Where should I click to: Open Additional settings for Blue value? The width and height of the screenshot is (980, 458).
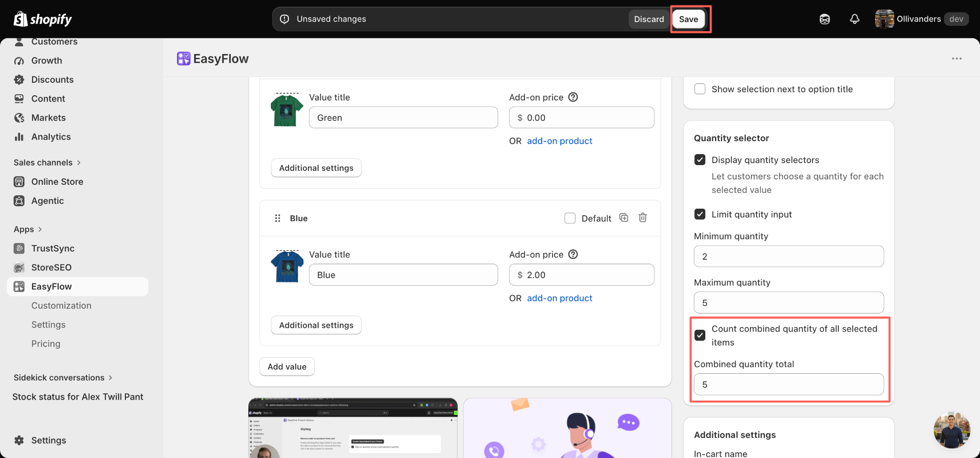click(x=316, y=325)
